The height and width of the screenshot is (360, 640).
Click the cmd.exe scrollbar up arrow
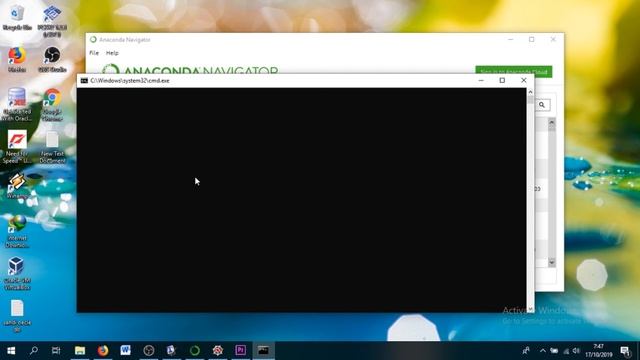531,92
